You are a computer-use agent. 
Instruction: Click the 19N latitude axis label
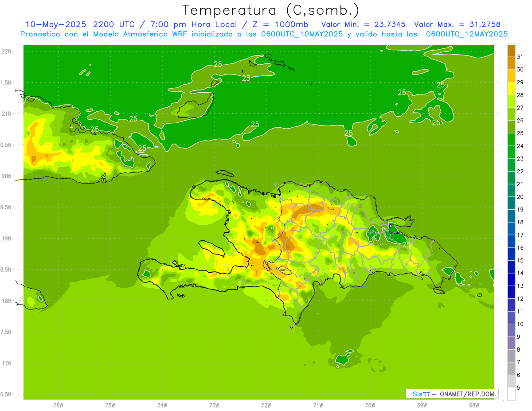(7, 239)
